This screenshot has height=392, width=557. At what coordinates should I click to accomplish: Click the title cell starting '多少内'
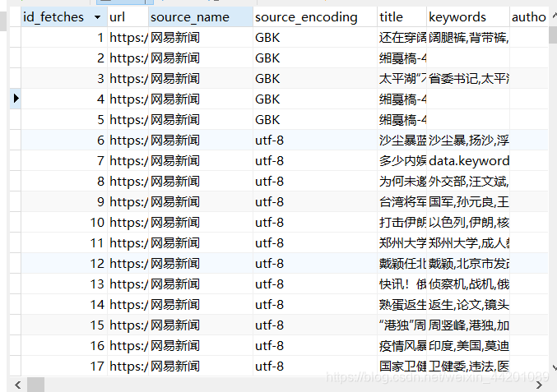(402, 161)
